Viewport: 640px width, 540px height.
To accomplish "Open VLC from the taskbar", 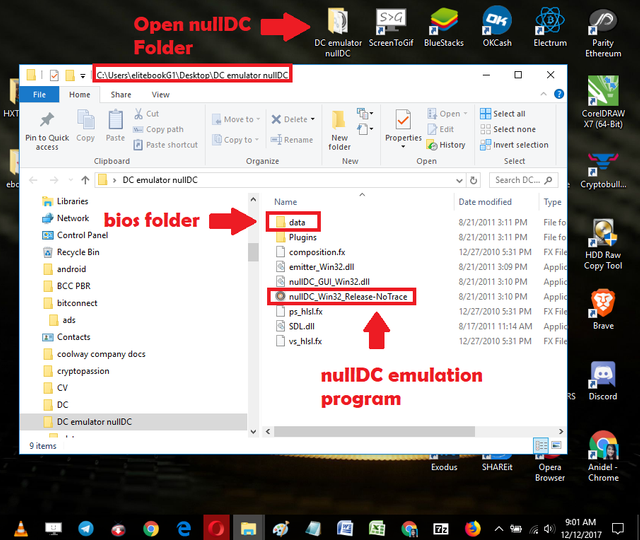I will [x=21, y=529].
